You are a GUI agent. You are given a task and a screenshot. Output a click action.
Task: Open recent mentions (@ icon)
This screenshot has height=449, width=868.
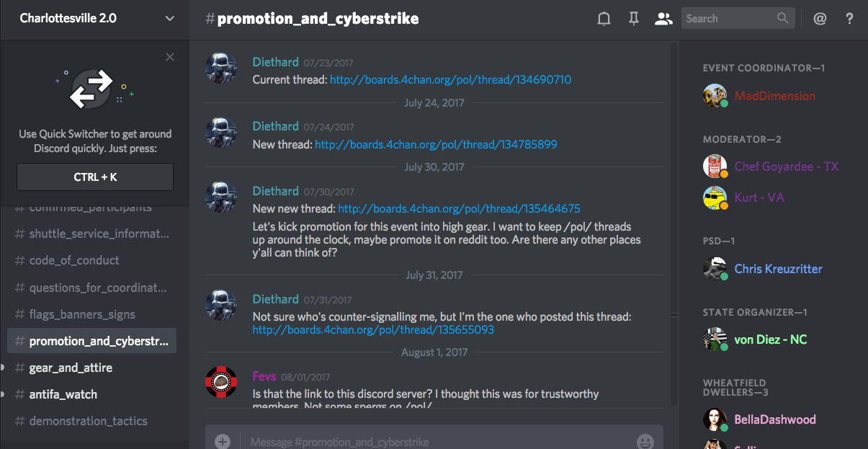tap(820, 19)
